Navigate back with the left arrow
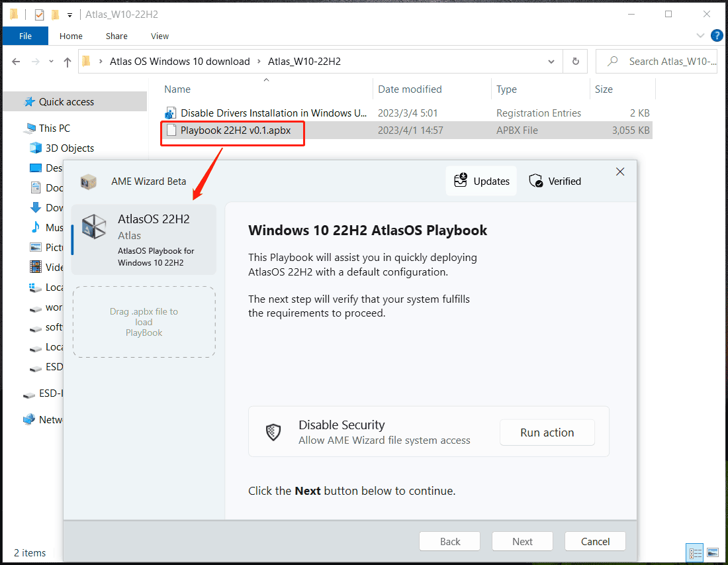This screenshot has width=728, height=565. (16, 62)
